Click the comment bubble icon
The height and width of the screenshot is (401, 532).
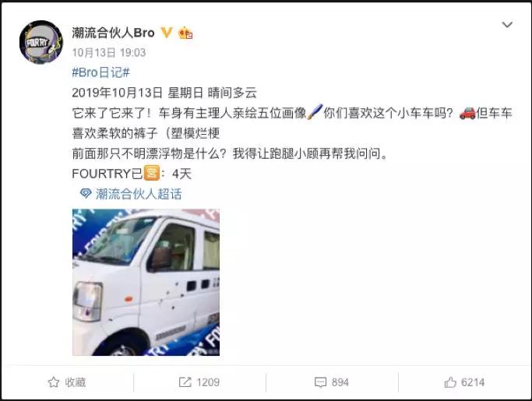[320, 382]
